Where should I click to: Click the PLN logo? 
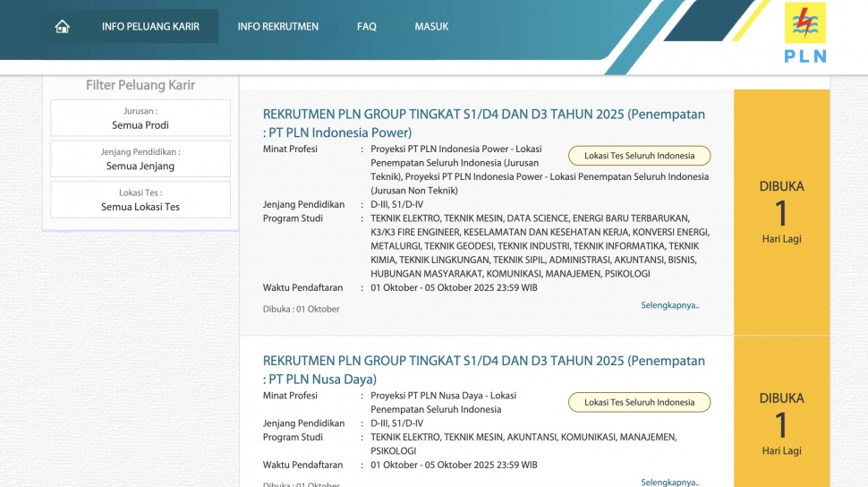804,33
